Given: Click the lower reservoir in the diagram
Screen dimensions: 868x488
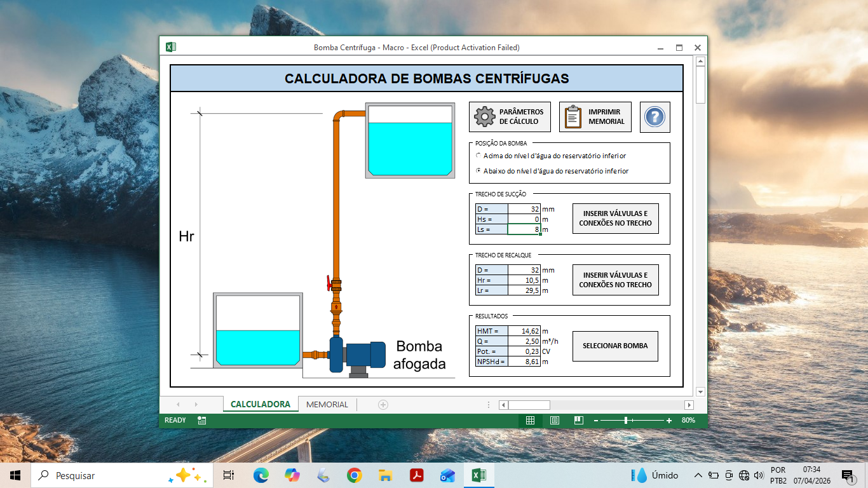Looking at the screenshot, I should (x=257, y=330).
